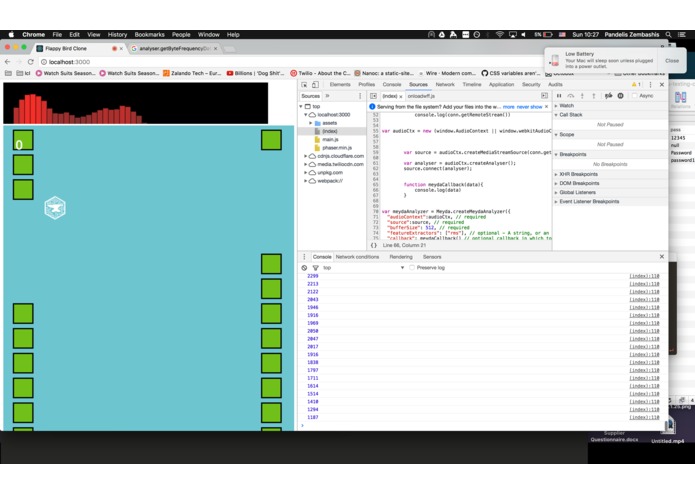Image resolution: width=695 pixels, height=494 pixels.
Task: Close the Low Battery notification
Action: pos(672,61)
